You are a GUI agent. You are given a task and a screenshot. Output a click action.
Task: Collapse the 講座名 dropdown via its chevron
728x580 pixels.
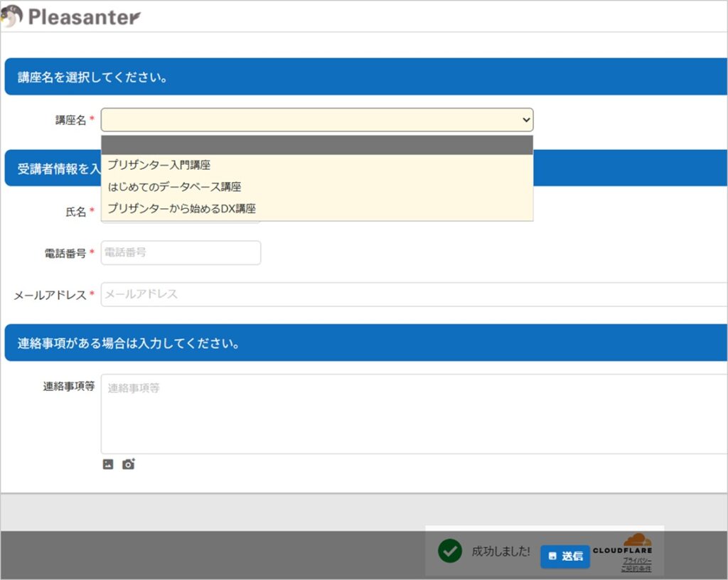[x=526, y=120]
